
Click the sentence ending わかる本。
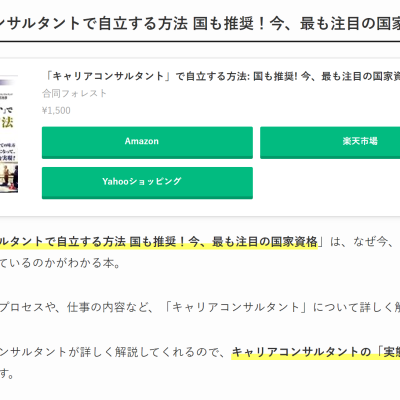click(60, 263)
